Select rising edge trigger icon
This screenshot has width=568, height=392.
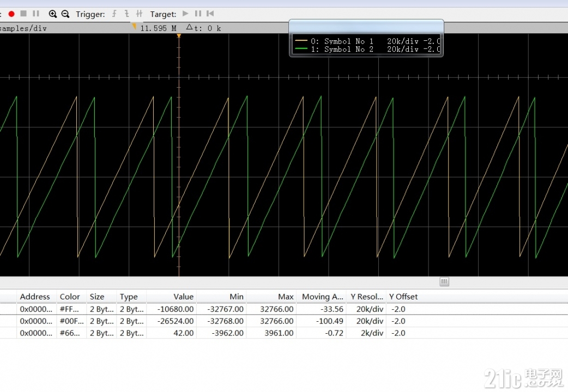click(114, 14)
